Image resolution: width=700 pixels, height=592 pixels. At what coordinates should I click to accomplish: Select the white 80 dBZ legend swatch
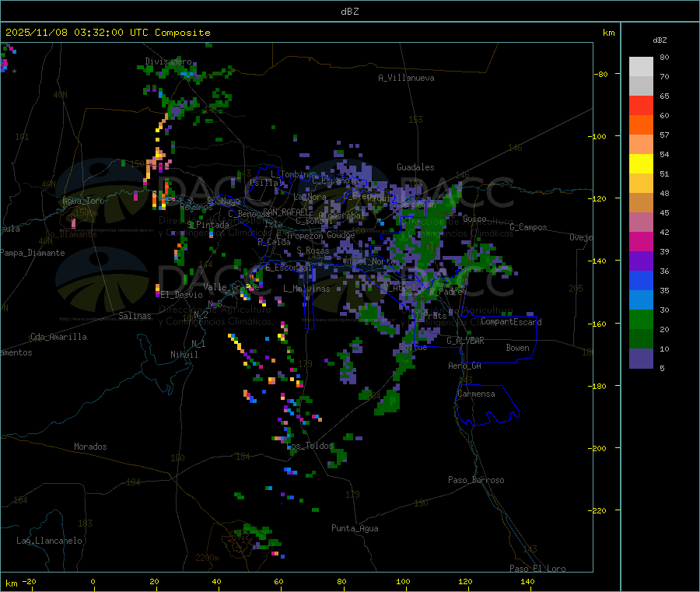click(x=641, y=67)
